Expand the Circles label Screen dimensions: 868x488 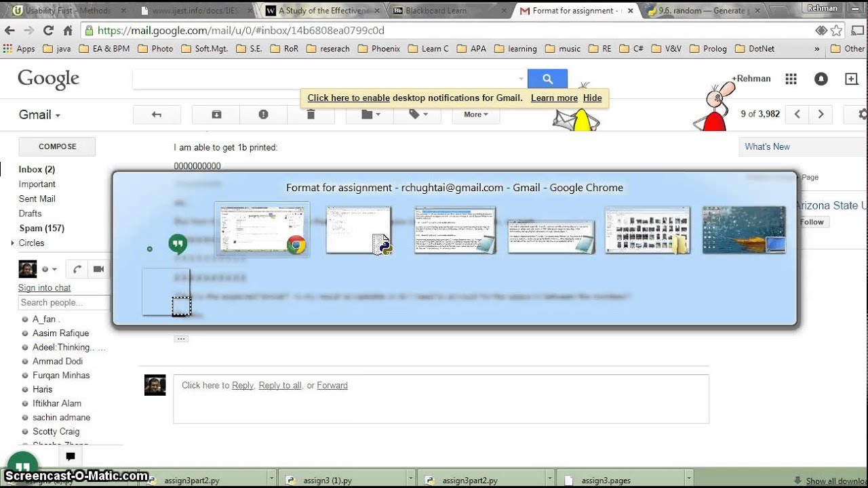point(12,243)
